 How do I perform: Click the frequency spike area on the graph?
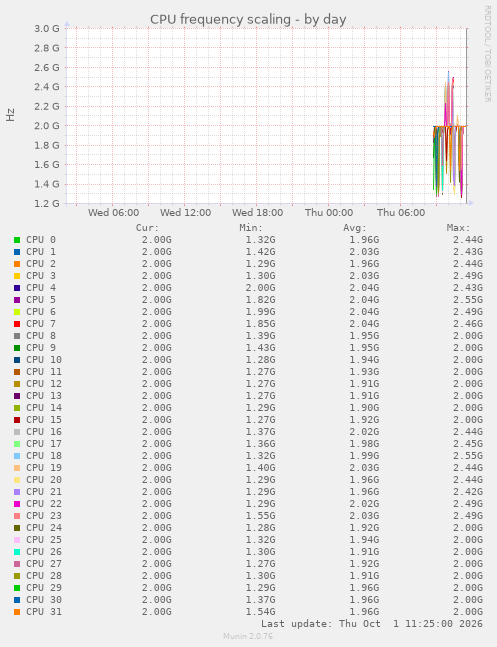[449, 134]
